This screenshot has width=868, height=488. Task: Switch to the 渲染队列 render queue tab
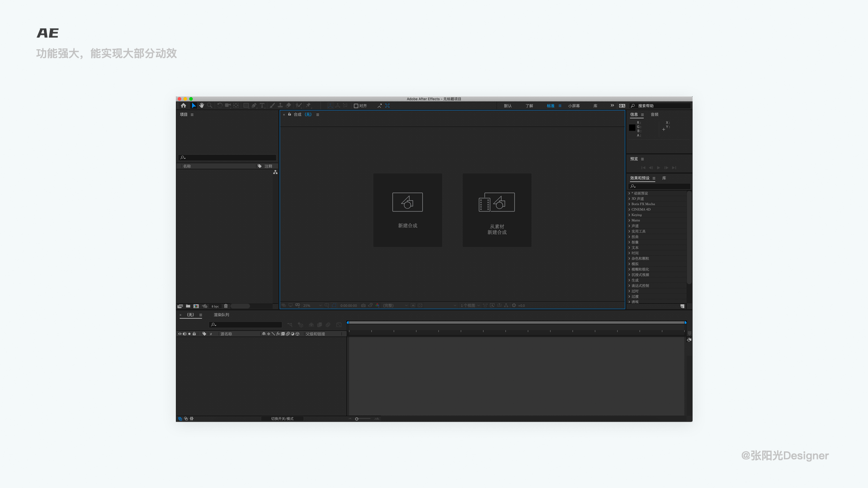[221, 314]
